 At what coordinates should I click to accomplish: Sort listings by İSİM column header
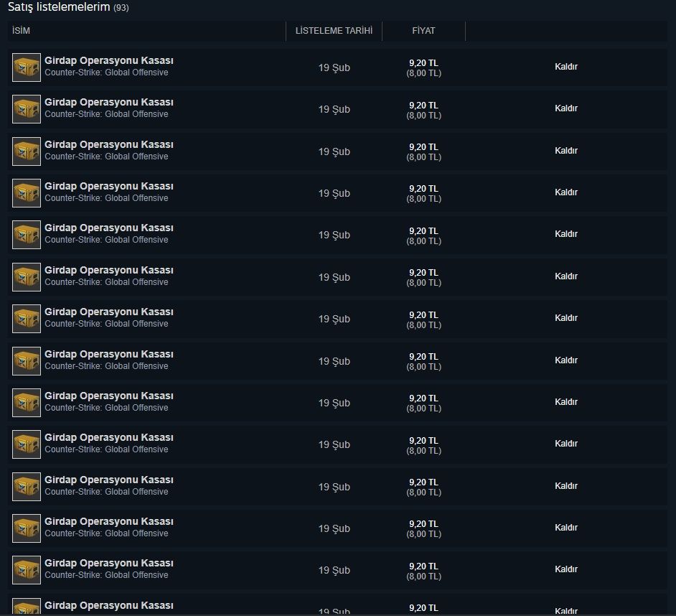pos(22,31)
